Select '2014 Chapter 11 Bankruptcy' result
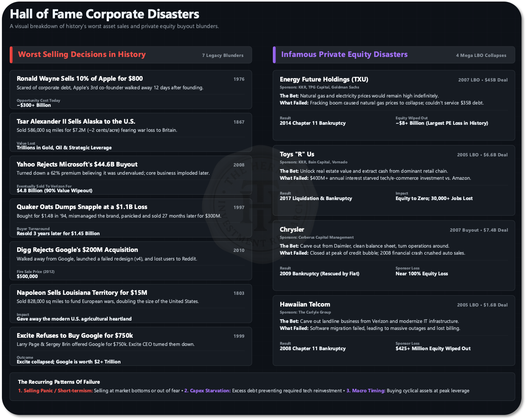The width and height of the screenshot is (527, 420). click(313, 123)
